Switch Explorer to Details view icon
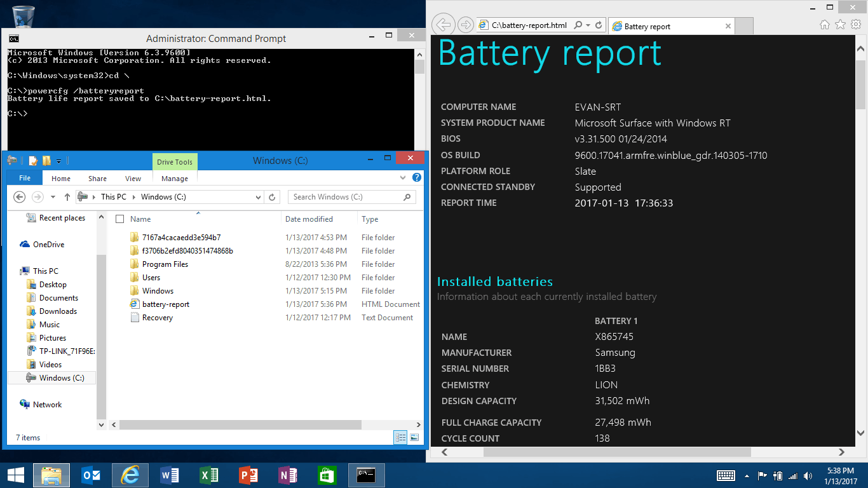868x488 pixels. [x=400, y=437]
